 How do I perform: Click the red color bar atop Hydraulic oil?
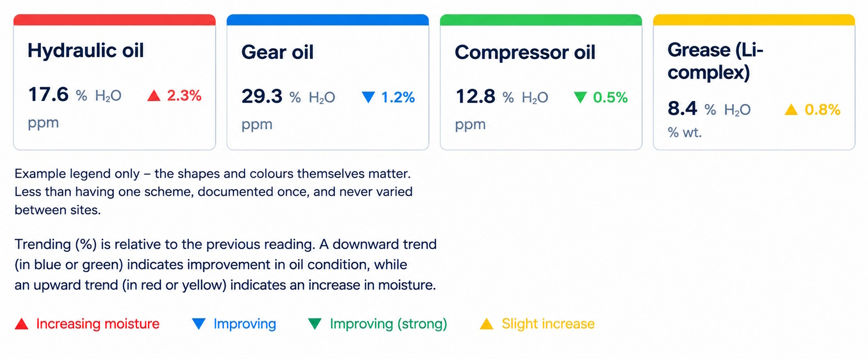click(114, 20)
